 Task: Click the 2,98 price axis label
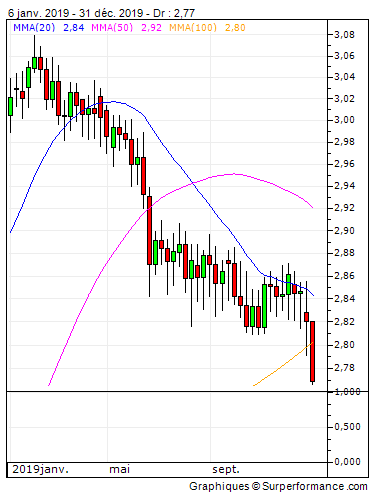tap(344, 142)
